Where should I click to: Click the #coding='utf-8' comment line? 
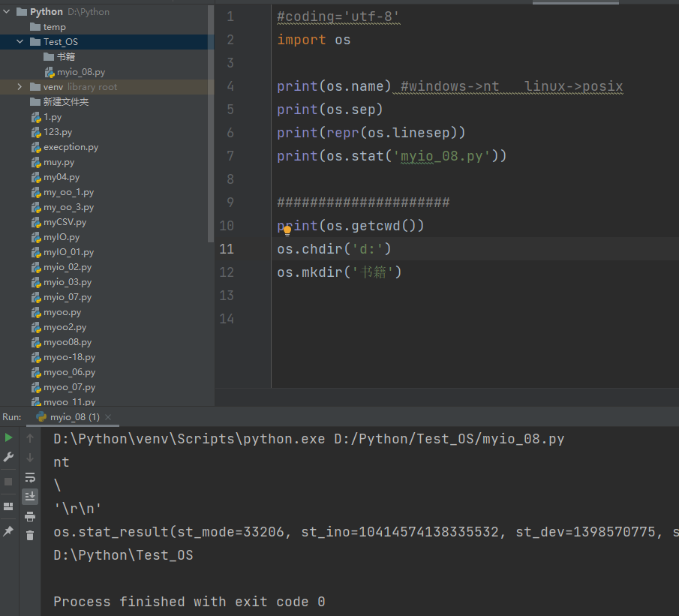338,17
